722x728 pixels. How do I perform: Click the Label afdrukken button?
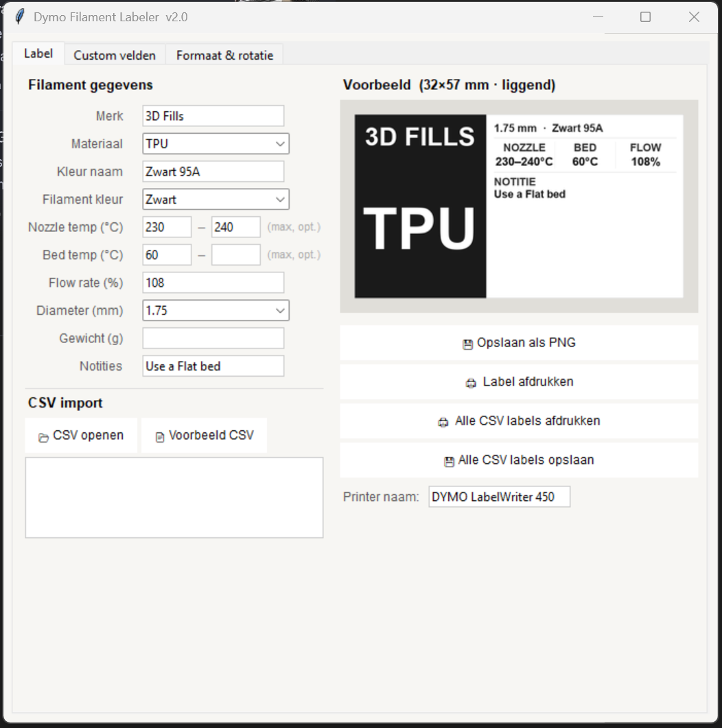click(519, 382)
